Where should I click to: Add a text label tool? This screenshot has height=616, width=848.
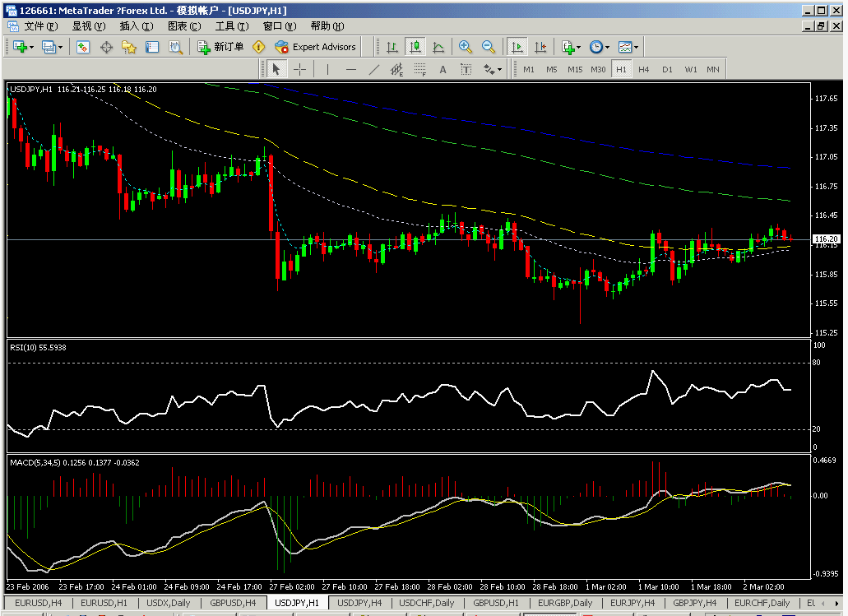pyautogui.click(x=466, y=69)
